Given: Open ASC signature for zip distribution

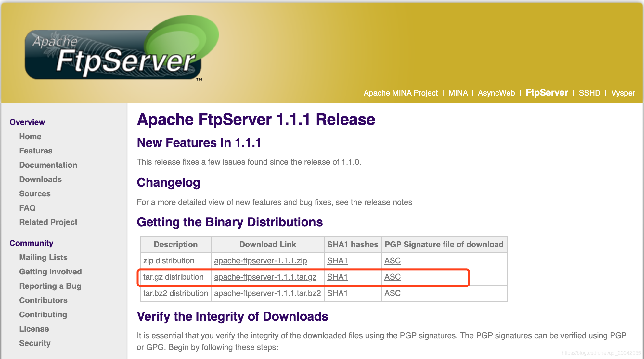Looking at the screenshot, I should click(392, 261).
